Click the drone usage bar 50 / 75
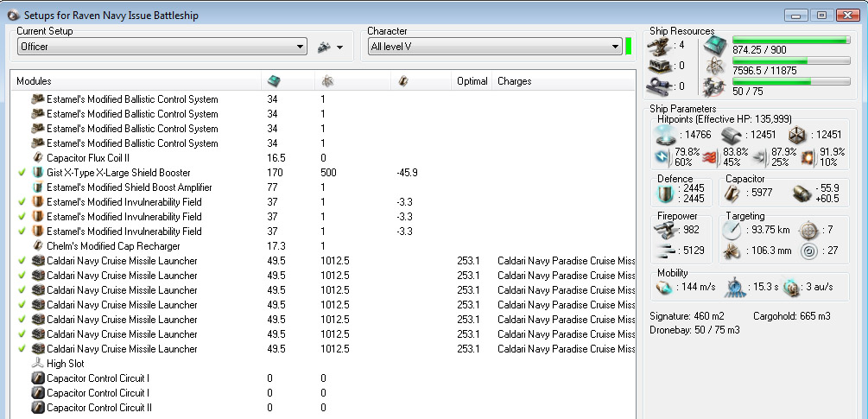The width and height of the screenshot is (868, 419). pos(792,81)
